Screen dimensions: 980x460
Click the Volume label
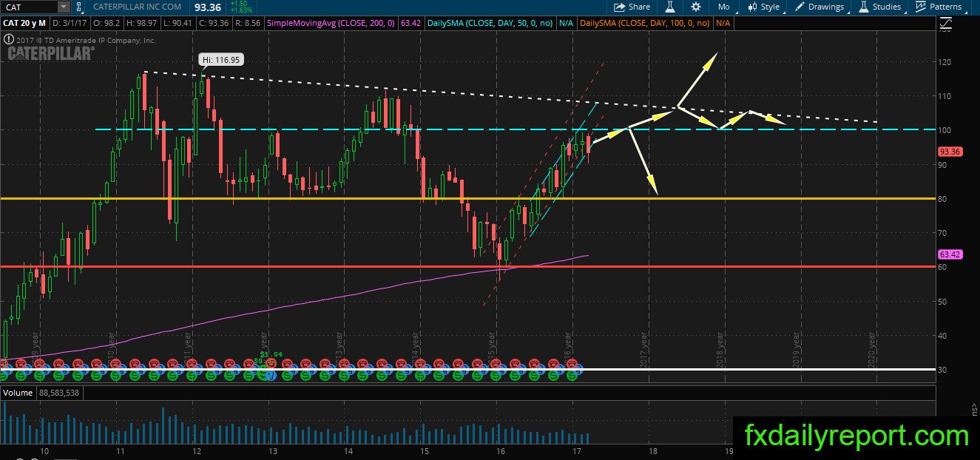tap(18, 393)
